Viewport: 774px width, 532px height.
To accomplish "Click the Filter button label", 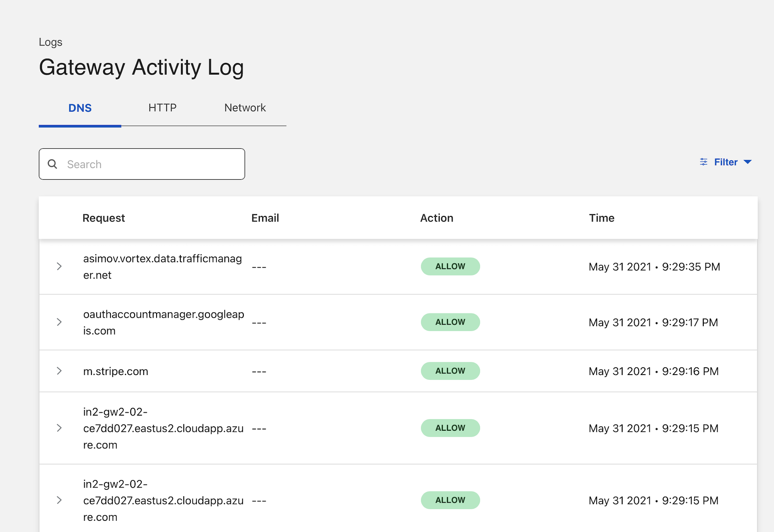I will click(x=726, y=162).
